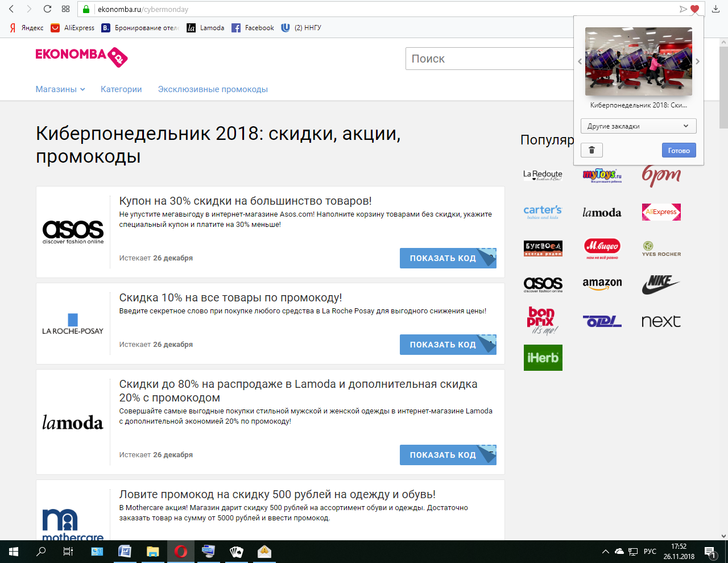Open the Lamoda bookmark in bookmarks bar
Screen dimensions: 728x563
205,28
